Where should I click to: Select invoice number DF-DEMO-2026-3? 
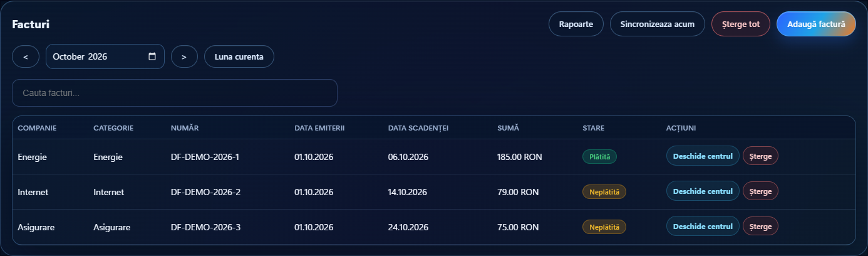tap(205, 227)
